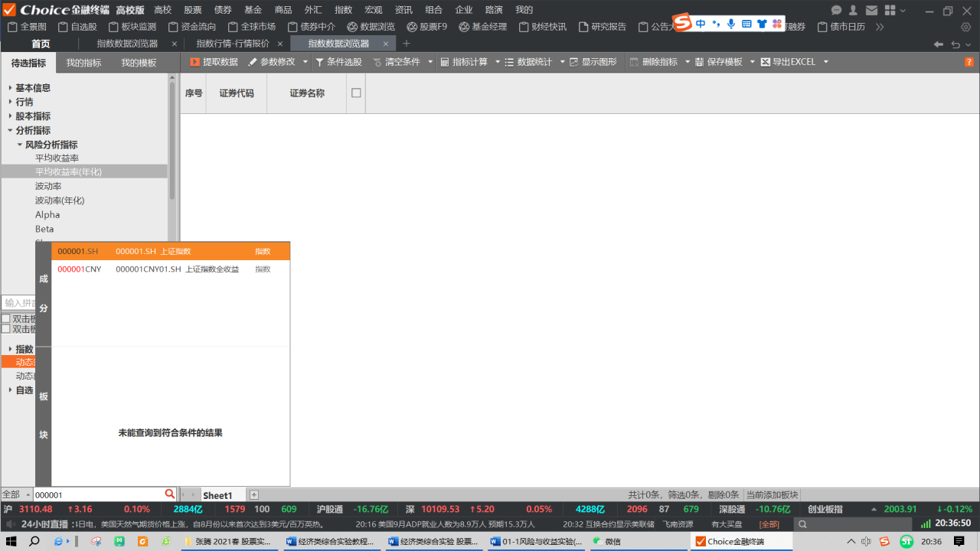Open the user account icon in title bar

pyautogui.click(x=853, y=10)
